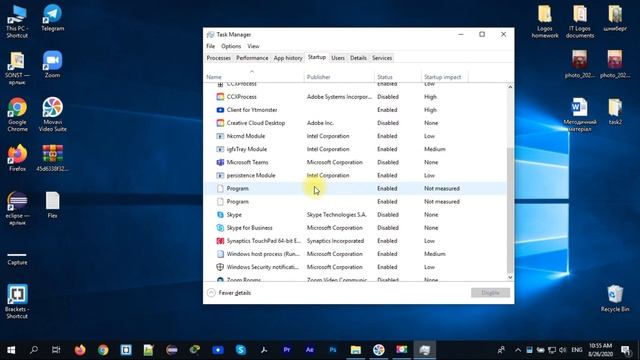Select Synaptics TouchPad 64-bit entry
Viewport: 640px width, 360px height.
click(355, 241)
